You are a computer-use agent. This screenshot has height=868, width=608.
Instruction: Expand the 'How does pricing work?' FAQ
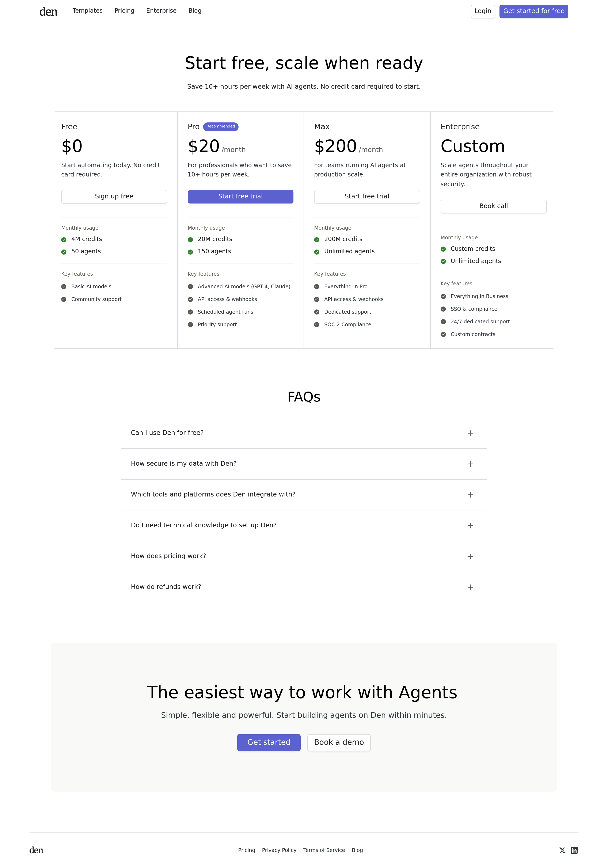pyautogui.click(x=470, y=556)
